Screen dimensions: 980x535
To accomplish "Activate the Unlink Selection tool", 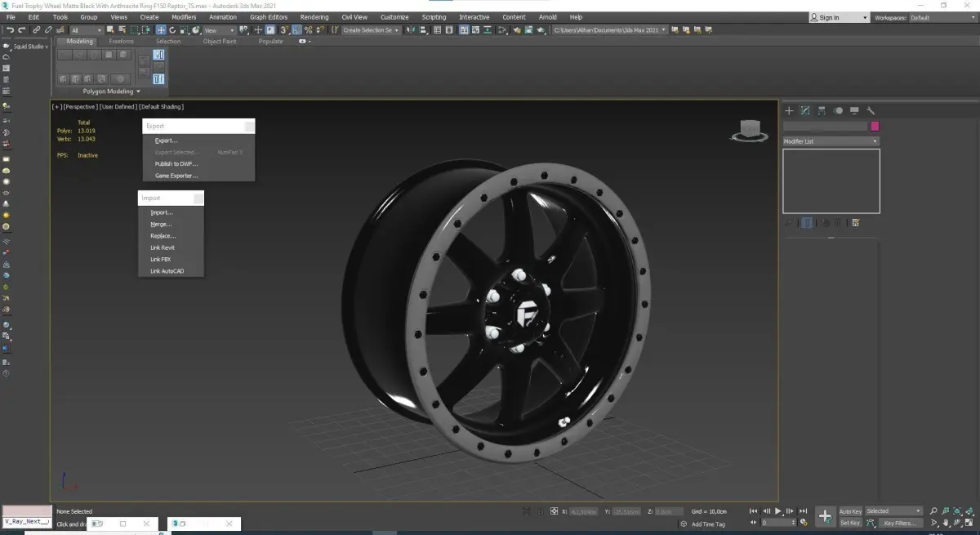I will click(x=48, y=30).
